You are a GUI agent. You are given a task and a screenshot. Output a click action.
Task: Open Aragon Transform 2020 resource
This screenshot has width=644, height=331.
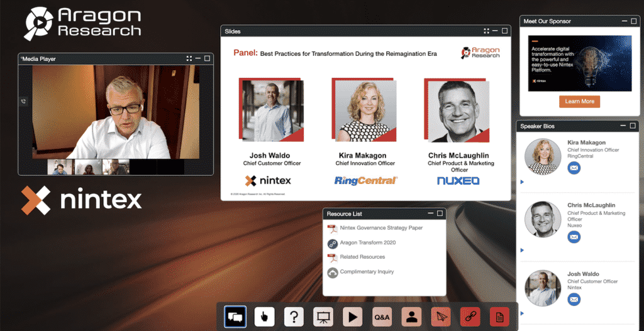click(367, 243)
